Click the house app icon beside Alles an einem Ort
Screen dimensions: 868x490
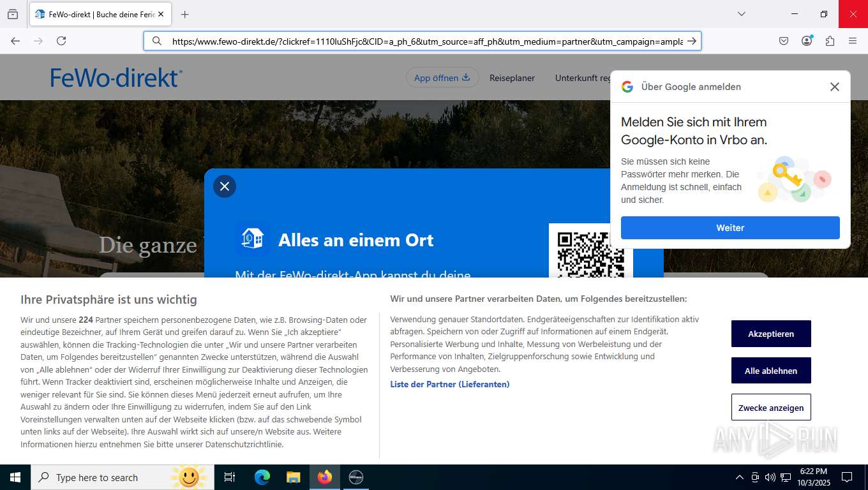pyautogui.click(x=253, y=239)
